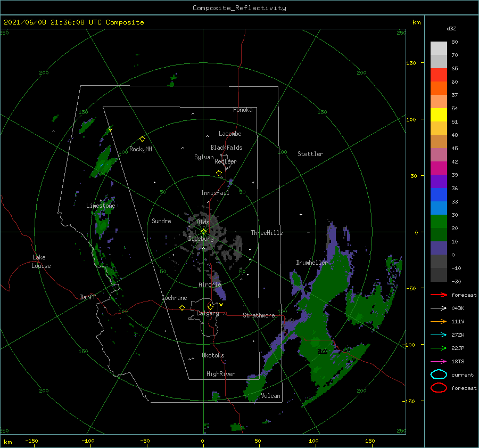Screen dimensions: 479x448
Task: Click the yellow diamond marker above Calgary
Action: [210, 307]
